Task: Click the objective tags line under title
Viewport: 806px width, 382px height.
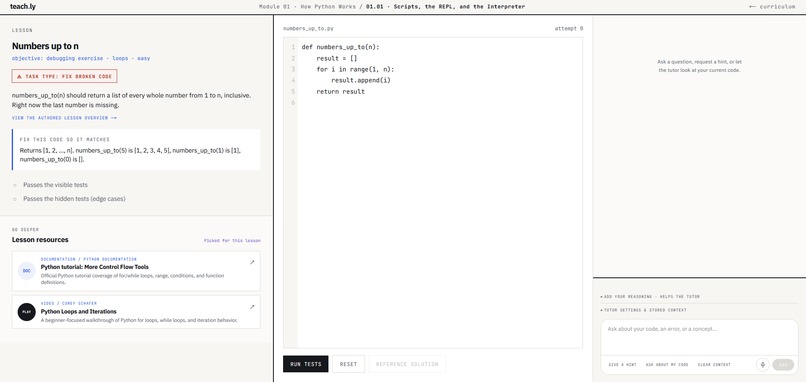Action: (81, 59)
